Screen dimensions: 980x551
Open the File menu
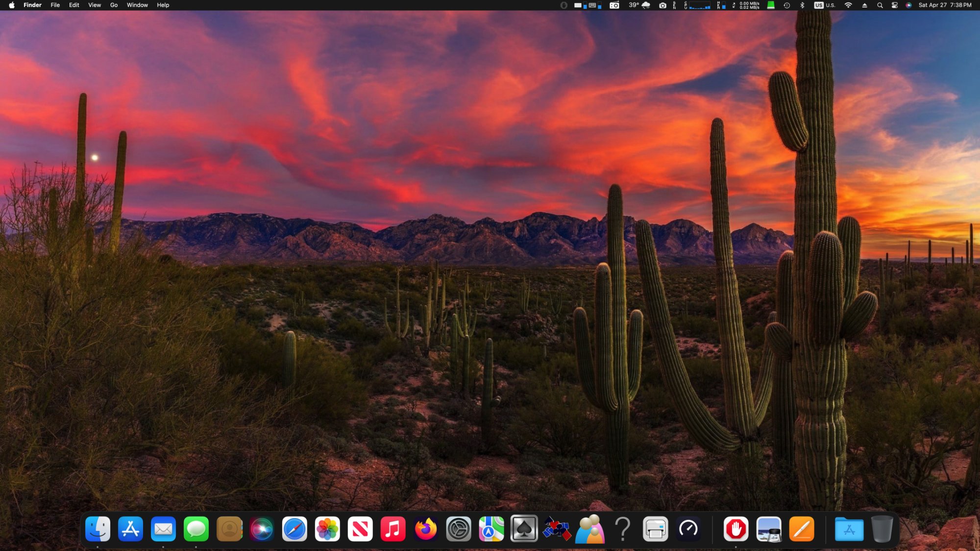tap(55, 5)
